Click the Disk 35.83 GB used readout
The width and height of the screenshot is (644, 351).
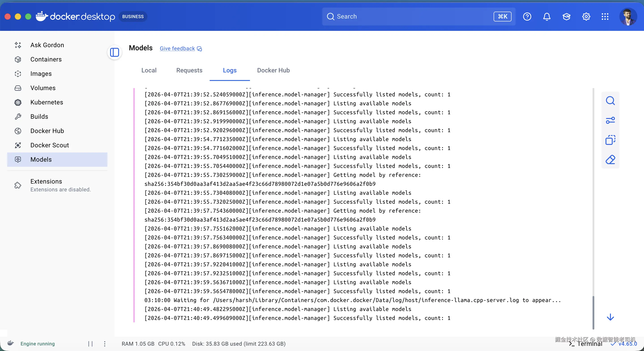click(x=239, y=344)
